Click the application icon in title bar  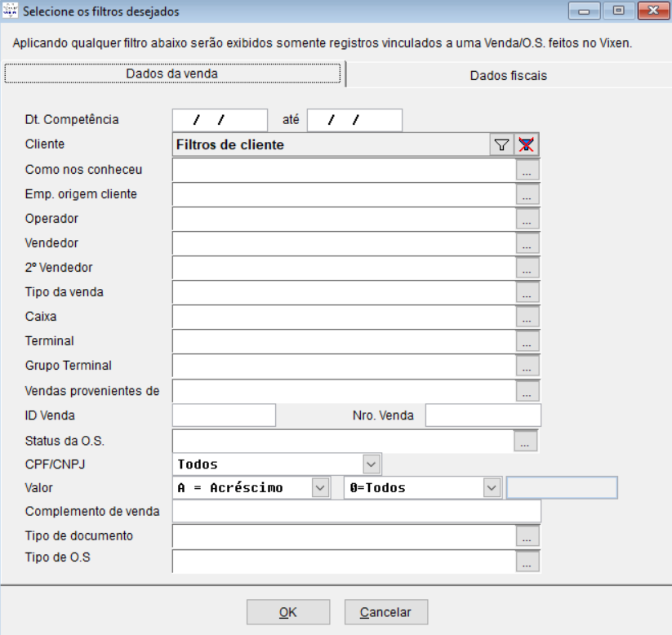(x=10, y=11)
